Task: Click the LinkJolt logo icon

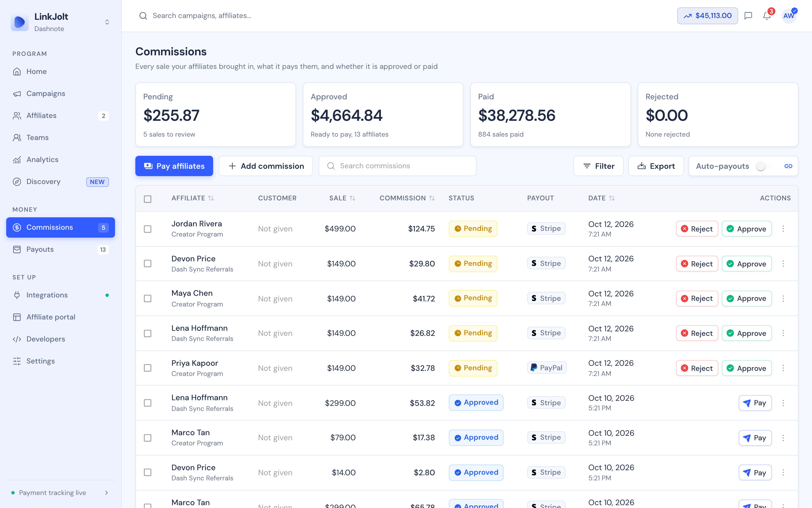Action: click(20, 22)
